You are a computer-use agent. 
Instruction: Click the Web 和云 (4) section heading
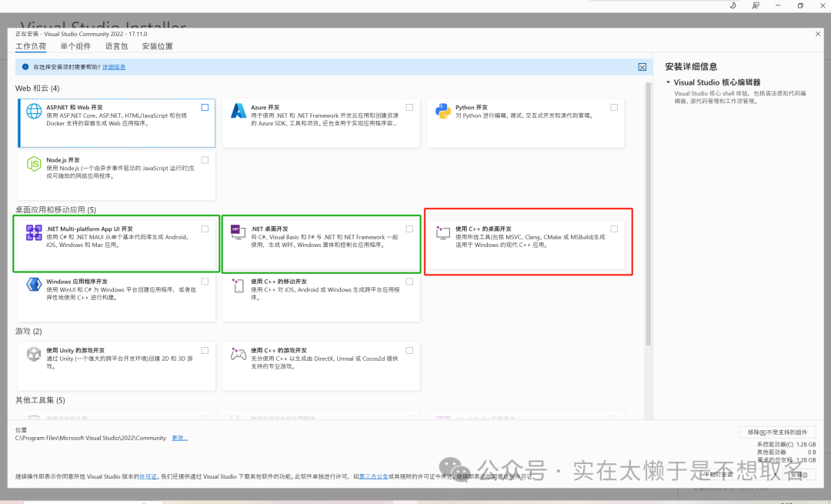38,88
